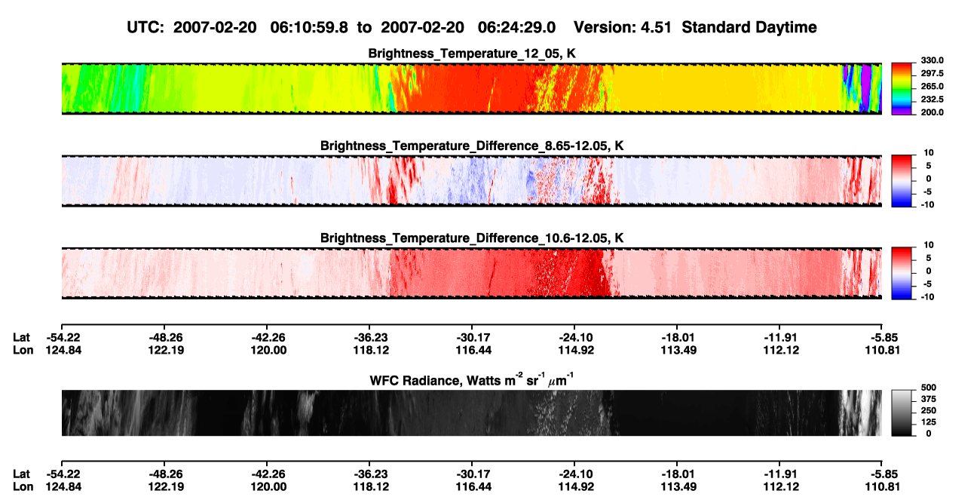This screenshot has height=503, width=980.
Task: Click the Brightness_Temperature_12_05 colorbar
Action: (x=902, y=87)
